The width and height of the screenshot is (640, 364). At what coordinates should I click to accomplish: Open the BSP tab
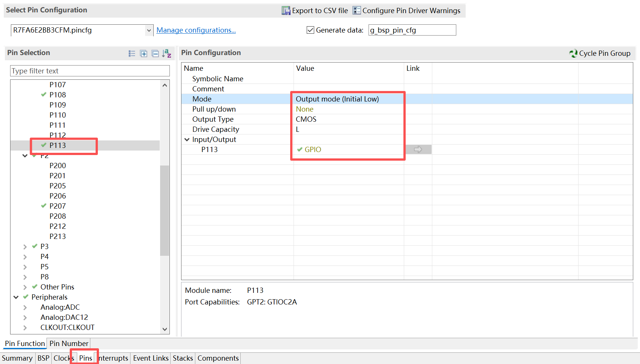click(x=43, y=358)
